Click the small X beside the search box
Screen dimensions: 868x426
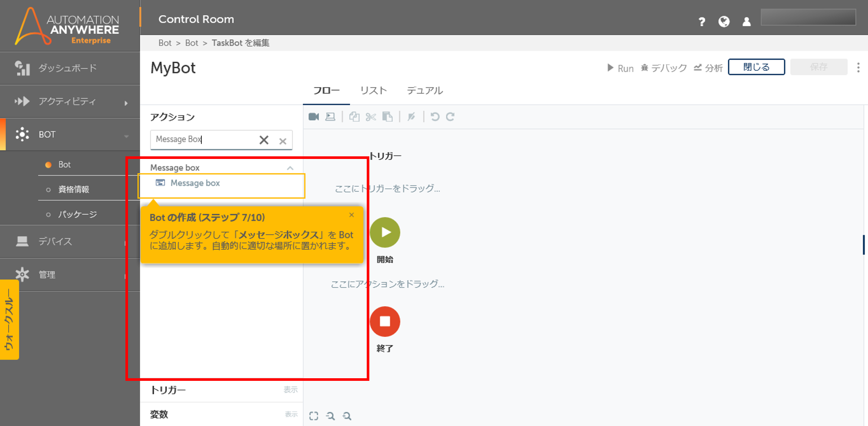[283, 141]
